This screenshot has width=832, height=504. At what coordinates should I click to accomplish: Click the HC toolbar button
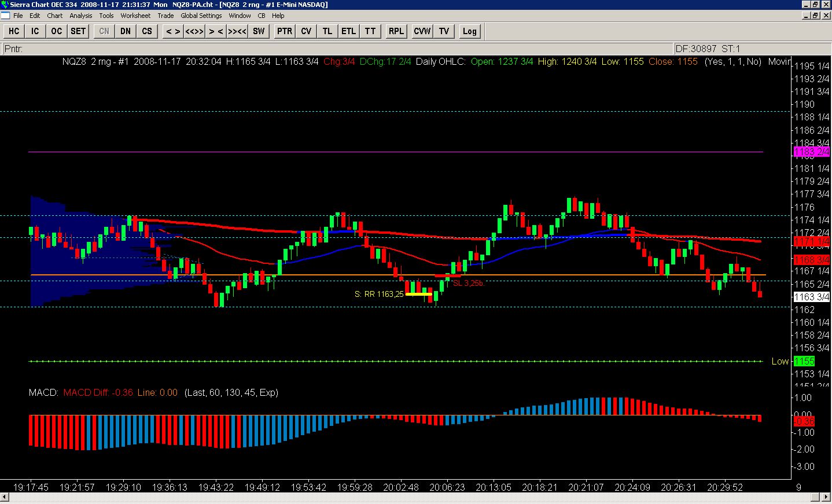click(x=14, y=31)
